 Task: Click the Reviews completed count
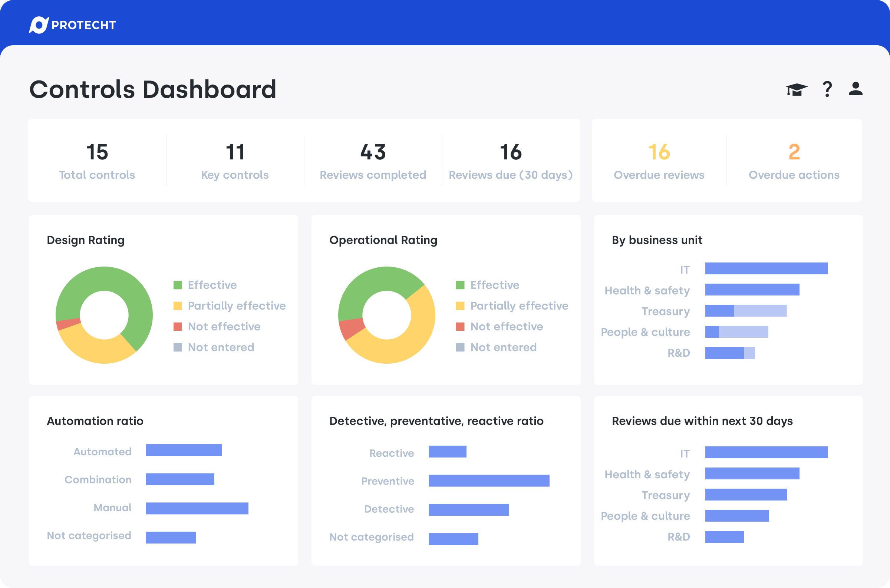tap(373, 161)
